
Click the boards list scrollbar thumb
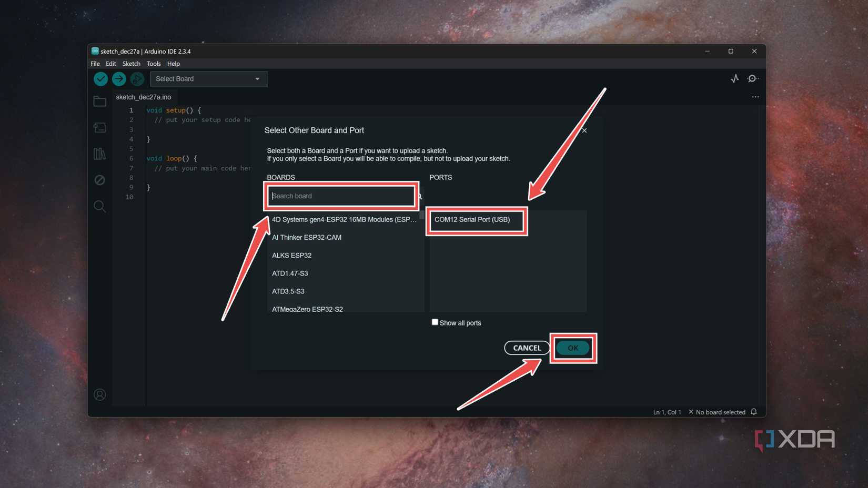pyautogui.click(x=422, y=215)
